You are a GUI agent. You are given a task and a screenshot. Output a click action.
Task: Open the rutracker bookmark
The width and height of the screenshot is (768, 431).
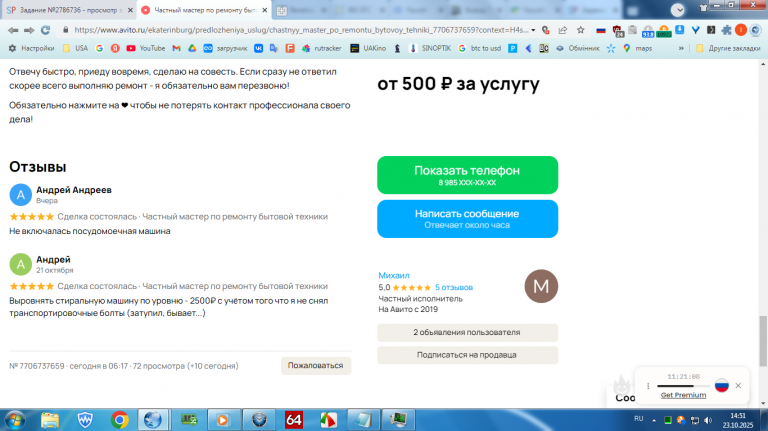321,48
